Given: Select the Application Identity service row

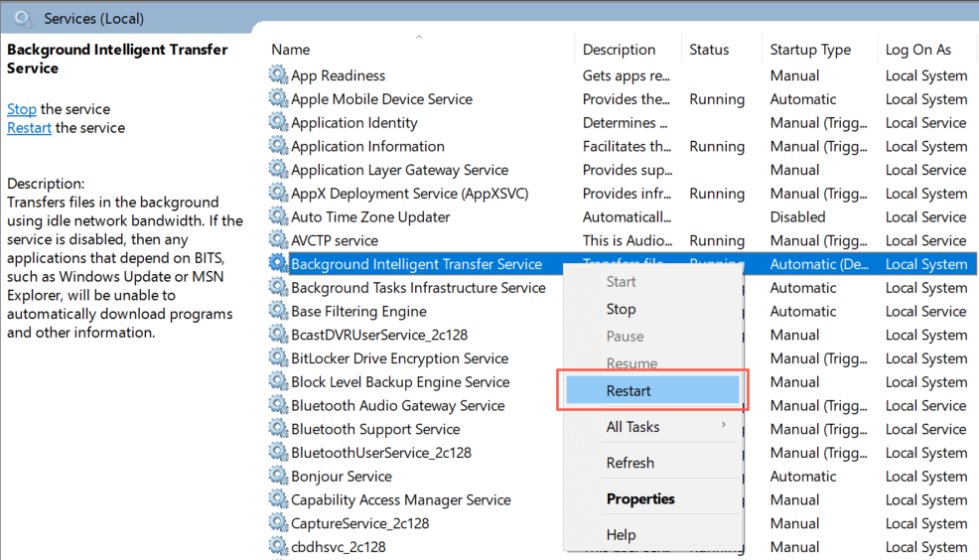Looking at the screenshot, I should click(x=354, y=123).
